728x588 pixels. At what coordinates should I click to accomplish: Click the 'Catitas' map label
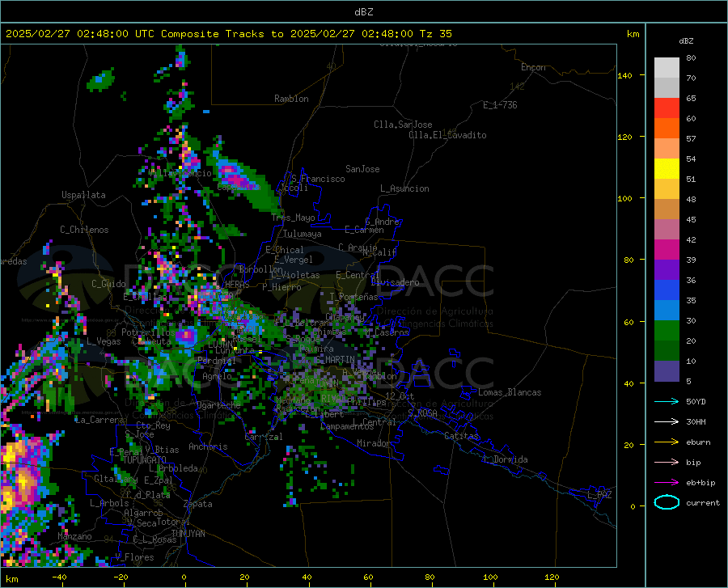coord(462,436)
